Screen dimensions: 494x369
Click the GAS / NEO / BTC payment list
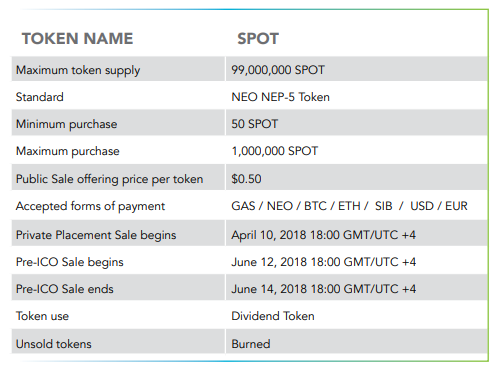(349, 206)
